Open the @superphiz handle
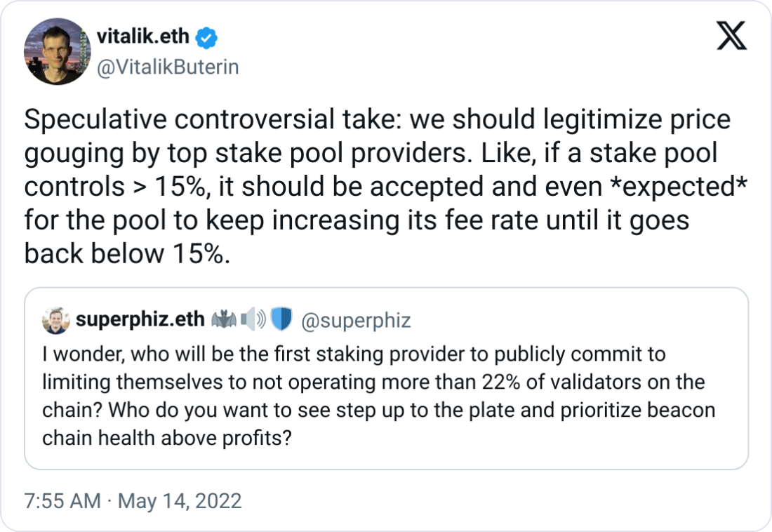Image resolution: width=772 pixels, height=532 pixels. click(356, 321)
